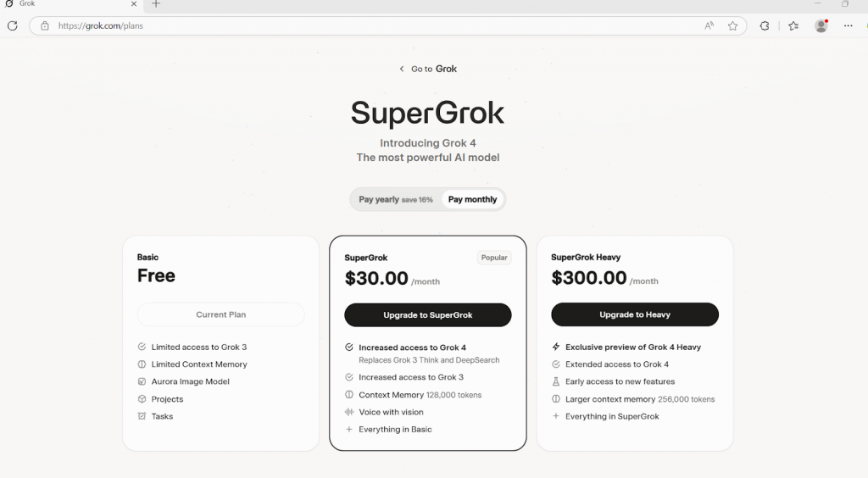Add this page to favorites star

pyautogui.click(x=732, y=25)
